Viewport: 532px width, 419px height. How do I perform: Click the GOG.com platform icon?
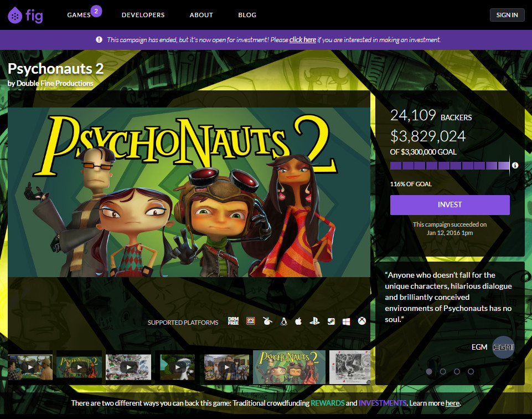tap(250, 321)
